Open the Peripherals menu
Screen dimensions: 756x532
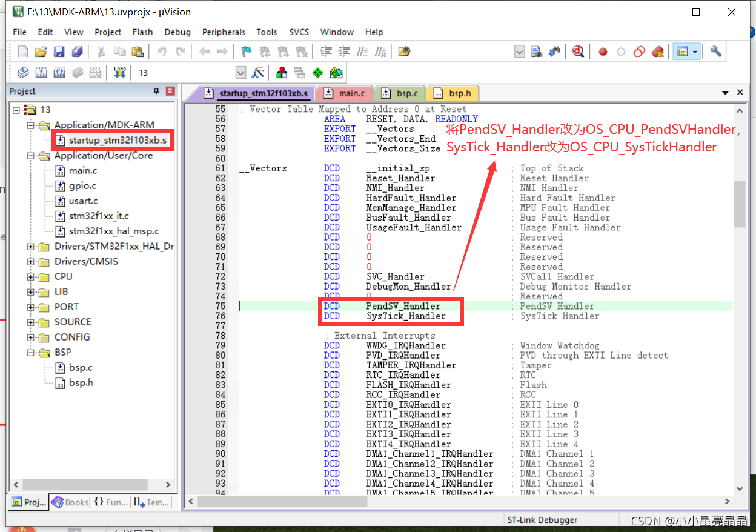224,32
